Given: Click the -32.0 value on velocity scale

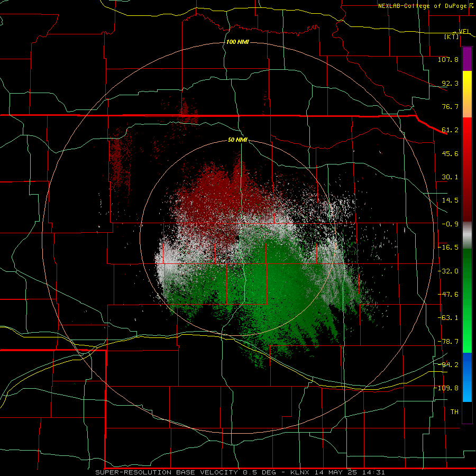Looking at the screenshot, I should (448, 271).
